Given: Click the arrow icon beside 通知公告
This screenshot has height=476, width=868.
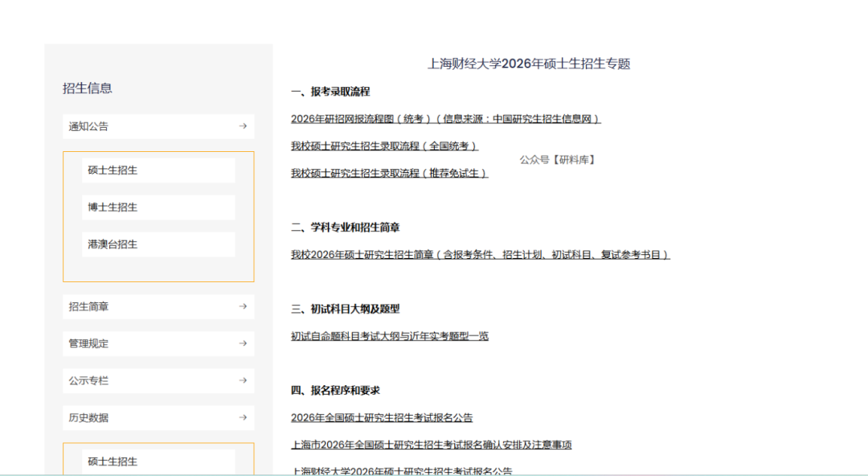Looking at the screenshot, I should point(242,126).
